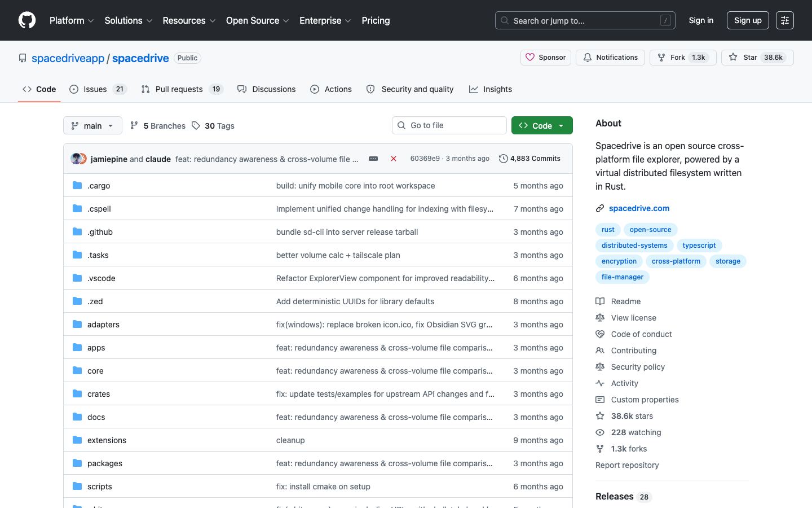Expand the Resources menu
Viewport: 812px width, 508px height.
click(189, 20)
